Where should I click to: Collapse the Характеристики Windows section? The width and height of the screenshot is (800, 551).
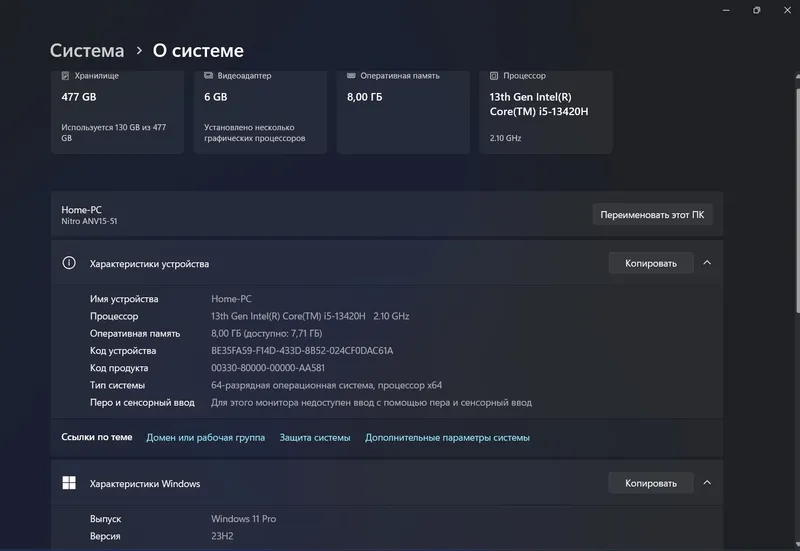coord(707,483)
